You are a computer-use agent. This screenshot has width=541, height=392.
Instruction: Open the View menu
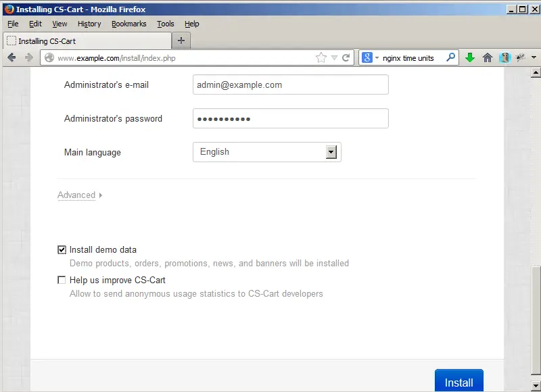click(x=60, y=24)
